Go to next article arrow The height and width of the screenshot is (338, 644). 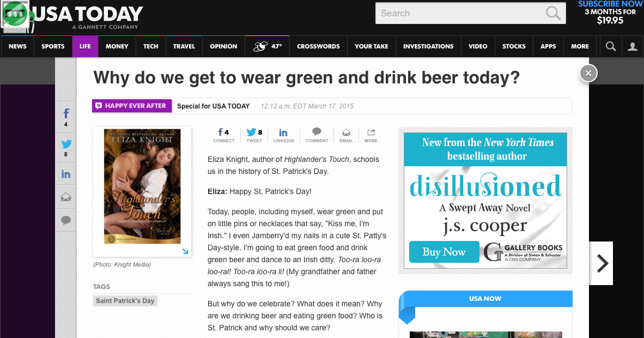[x=602, y=263]
